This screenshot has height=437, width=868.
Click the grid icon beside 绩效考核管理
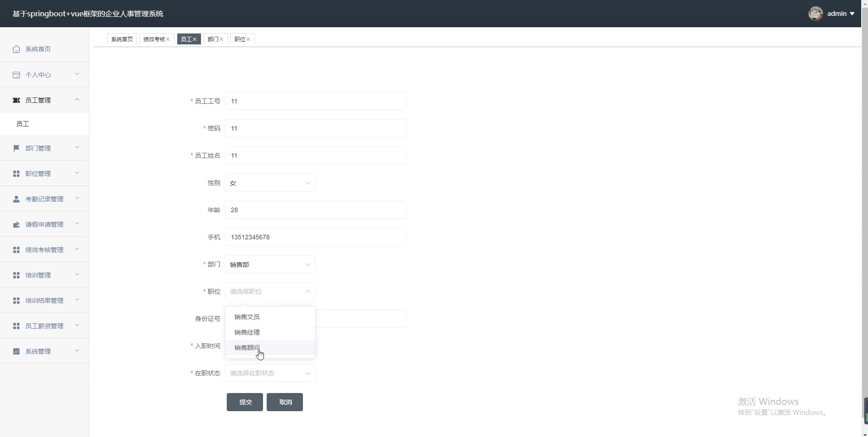point(16,250)
